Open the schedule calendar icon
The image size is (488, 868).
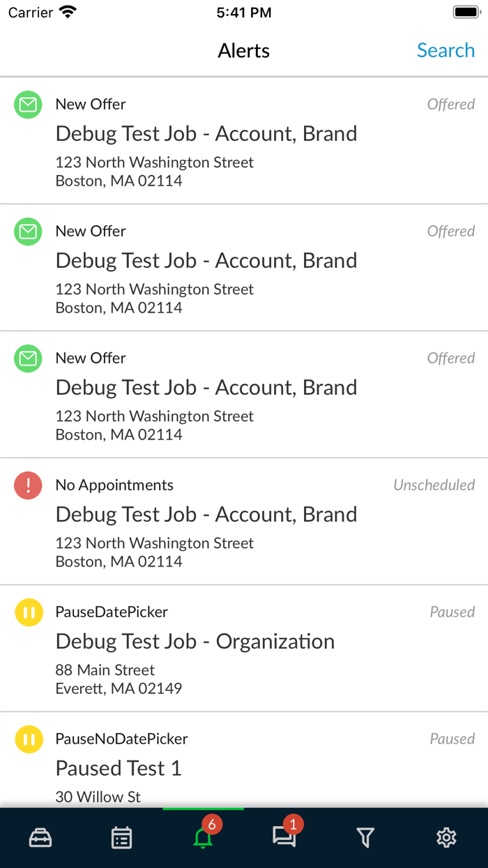pos(121,837)
